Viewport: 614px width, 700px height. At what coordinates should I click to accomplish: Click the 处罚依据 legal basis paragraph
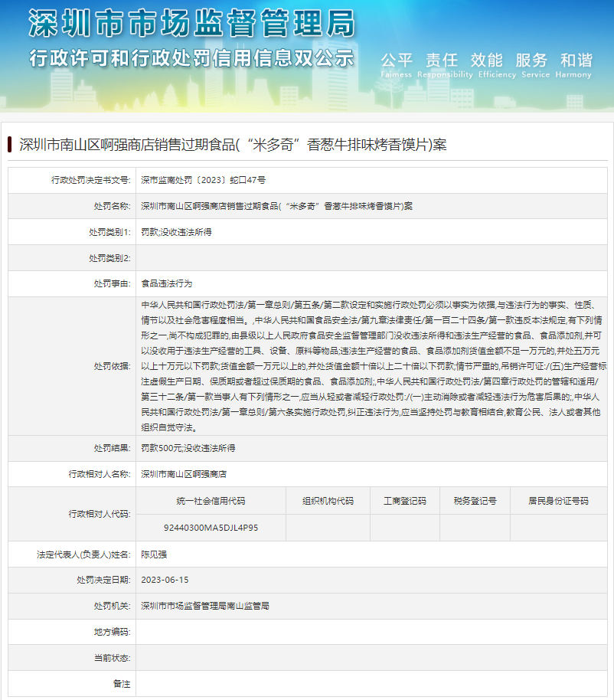pos(374,366)
